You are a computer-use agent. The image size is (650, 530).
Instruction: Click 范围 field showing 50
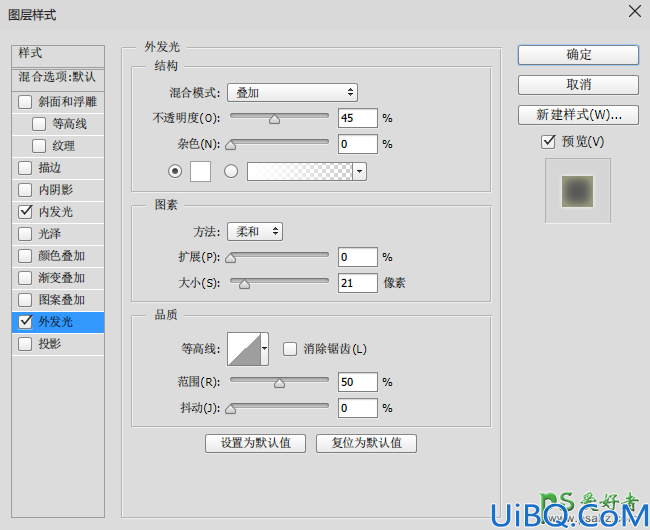pyautogui.click(x=358, y=382)
